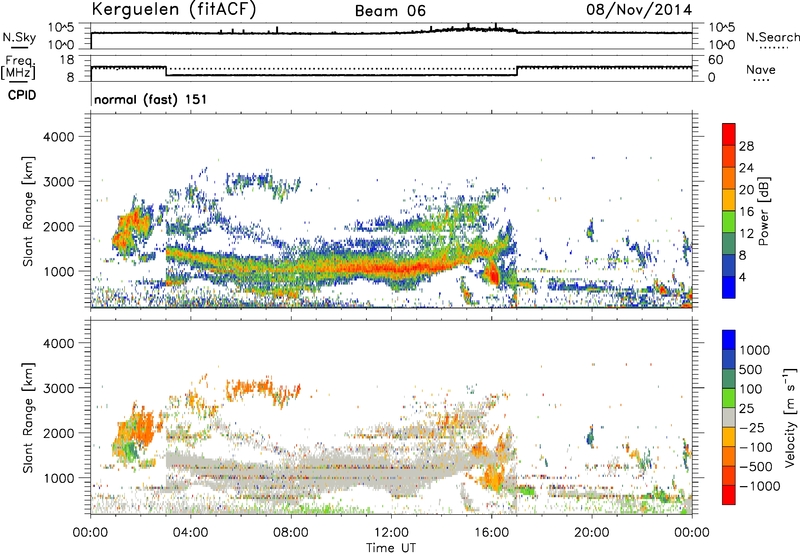Screen dimensions: 800x554
Task: Click the Slant Range label of power panel
Action: pos(28,211)
